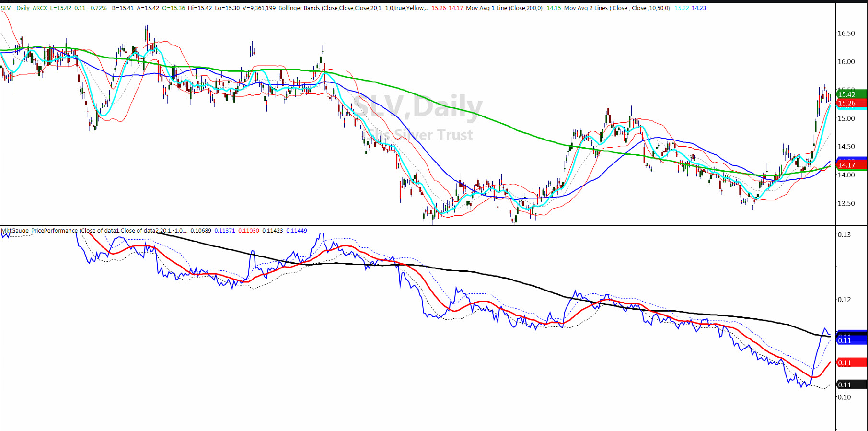Click the '16.50' price axis label

tap(846, 33)
